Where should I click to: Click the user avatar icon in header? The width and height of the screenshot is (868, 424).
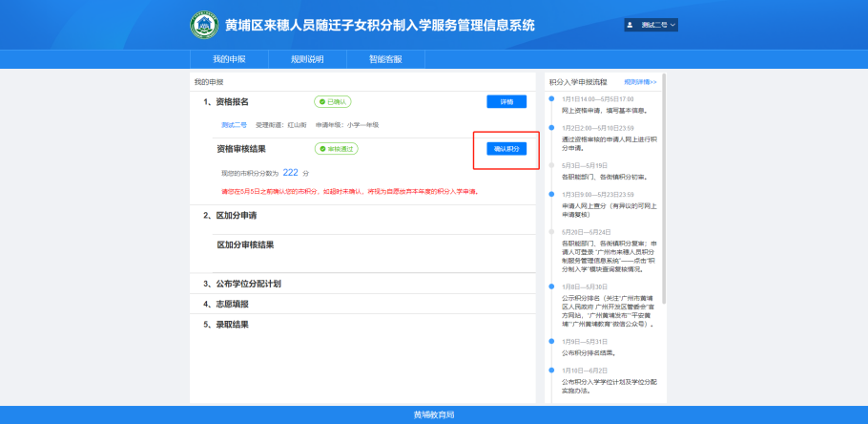[630, 24]
